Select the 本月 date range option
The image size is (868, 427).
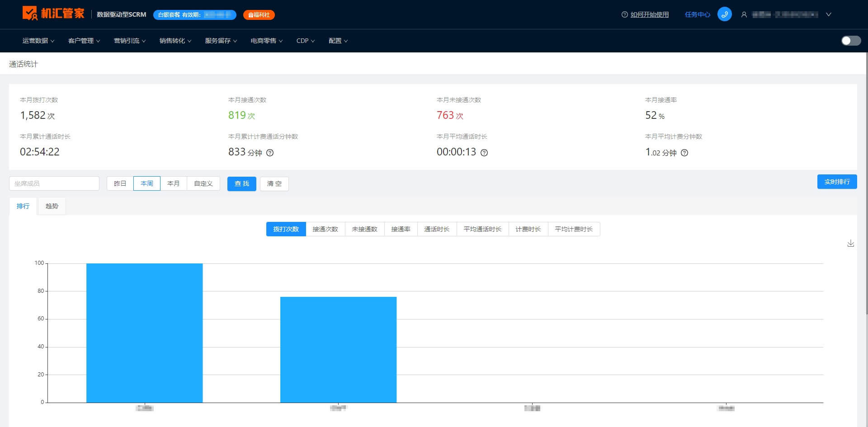coord(174,183)
